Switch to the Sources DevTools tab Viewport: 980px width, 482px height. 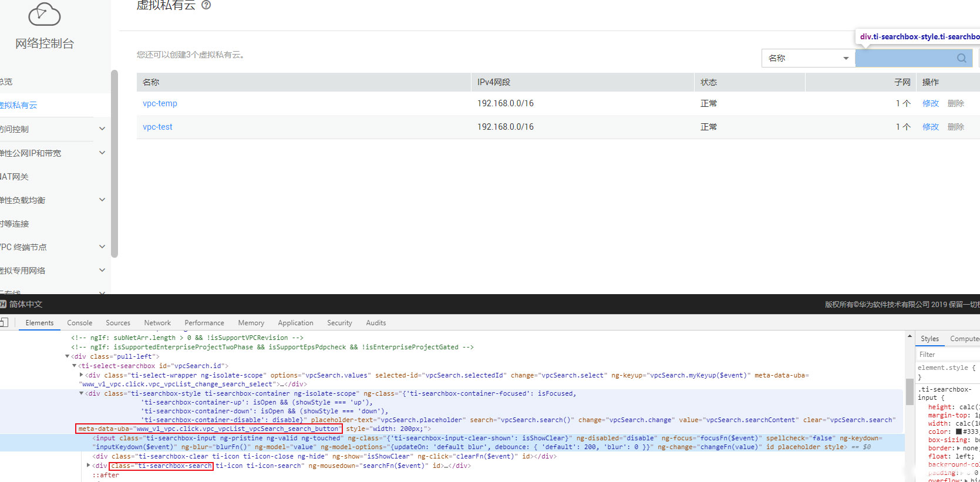tap(118, 323)
